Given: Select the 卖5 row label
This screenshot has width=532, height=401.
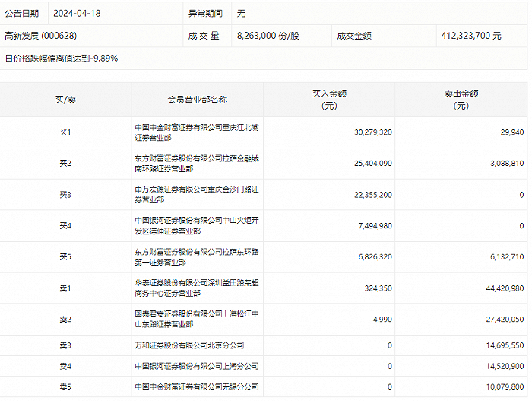Looking at the screenshot, I should pos(65,387).
